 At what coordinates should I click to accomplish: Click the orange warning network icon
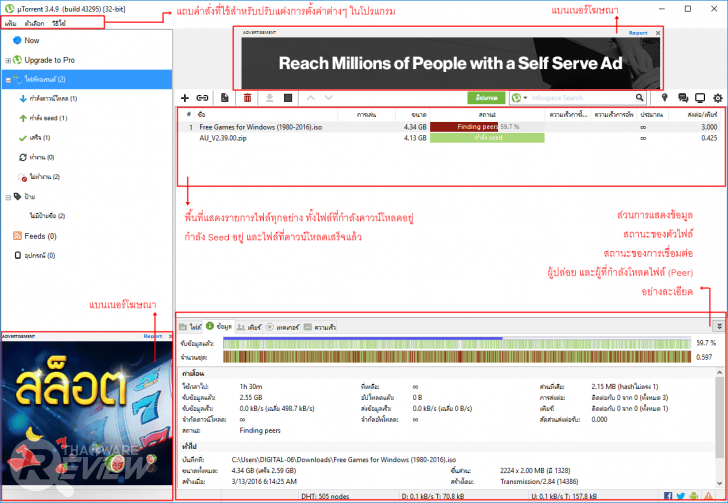tap(708, 496)
